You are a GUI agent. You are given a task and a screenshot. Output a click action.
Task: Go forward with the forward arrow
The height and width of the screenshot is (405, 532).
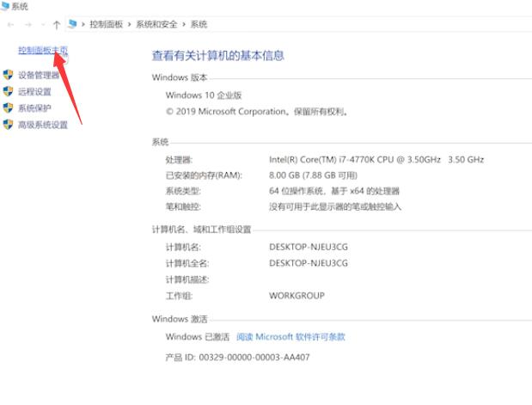(28, 24)
